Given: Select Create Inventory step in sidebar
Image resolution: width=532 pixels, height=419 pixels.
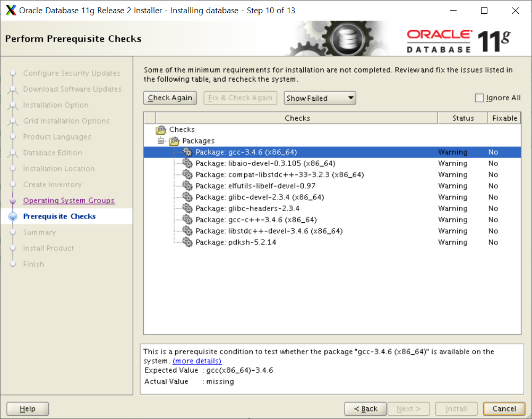Looking at the screenshot, I should 52,185.
